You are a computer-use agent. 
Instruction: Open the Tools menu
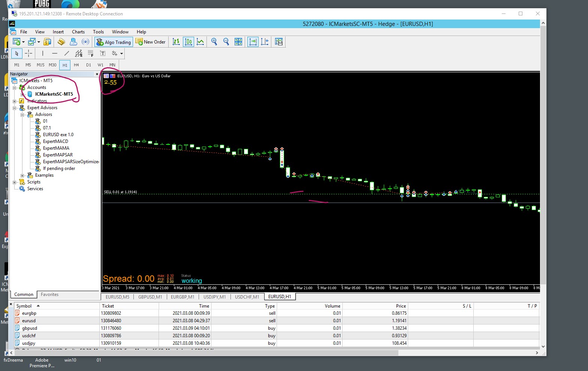[98, 32]
